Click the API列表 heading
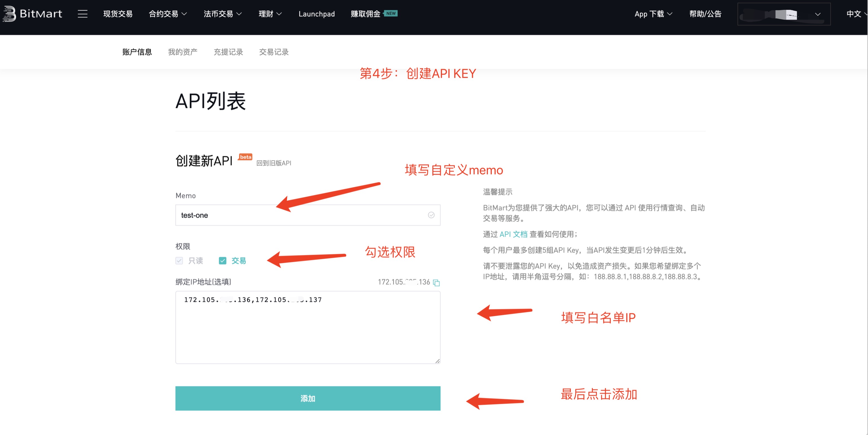Screen dimensions: 868x435 coord(211,101)
